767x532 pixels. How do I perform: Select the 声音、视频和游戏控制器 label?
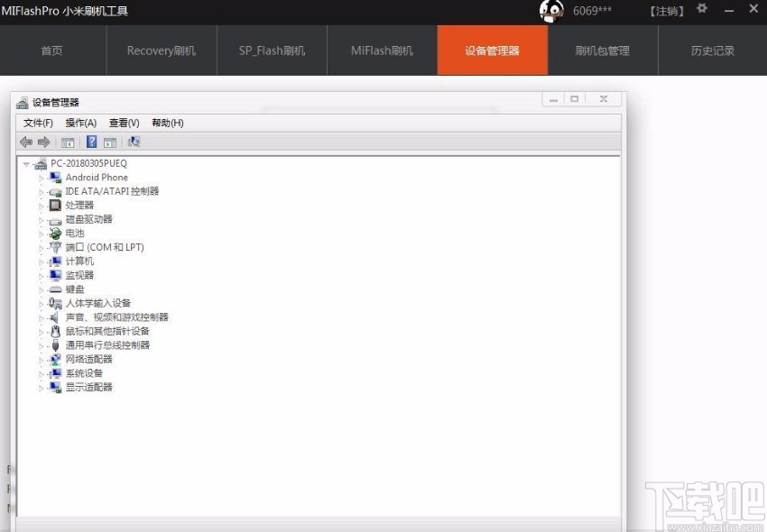pyautogui.click(x=117, y=317)
